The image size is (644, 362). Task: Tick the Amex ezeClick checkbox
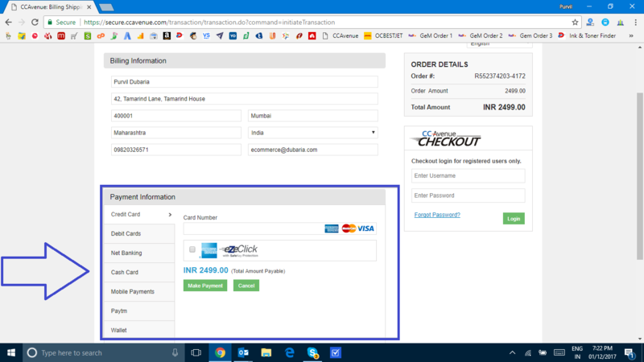192,249
